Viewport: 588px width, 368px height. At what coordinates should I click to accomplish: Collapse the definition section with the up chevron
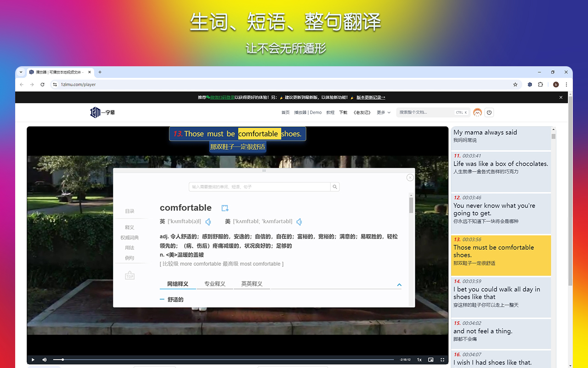399,284
